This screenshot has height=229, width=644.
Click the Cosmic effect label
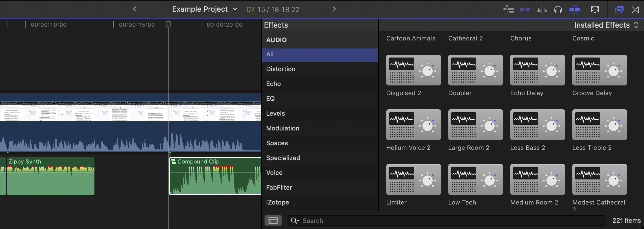point(583,38)
